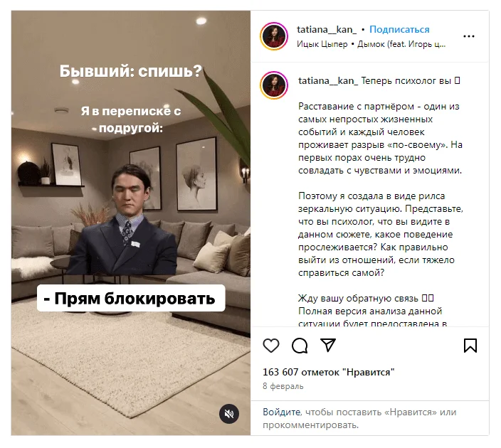The width and height of the screenshot is (501, 448).
Task: Open the header profile picture of tatiana__kan_
Action: (274, 36)
